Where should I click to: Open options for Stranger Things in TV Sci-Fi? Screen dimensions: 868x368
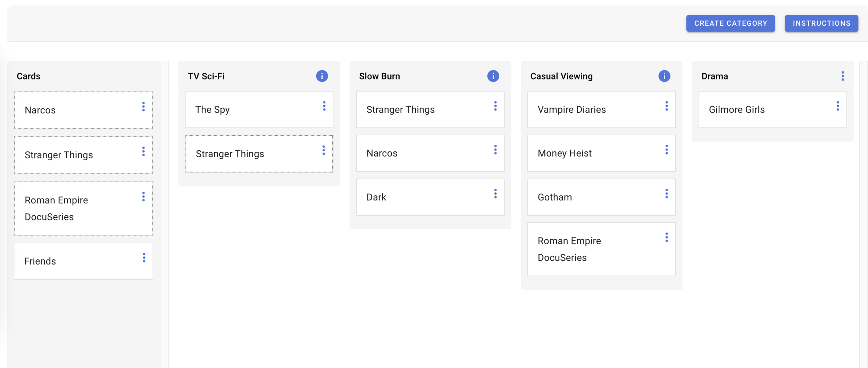(x=324, y=150)
